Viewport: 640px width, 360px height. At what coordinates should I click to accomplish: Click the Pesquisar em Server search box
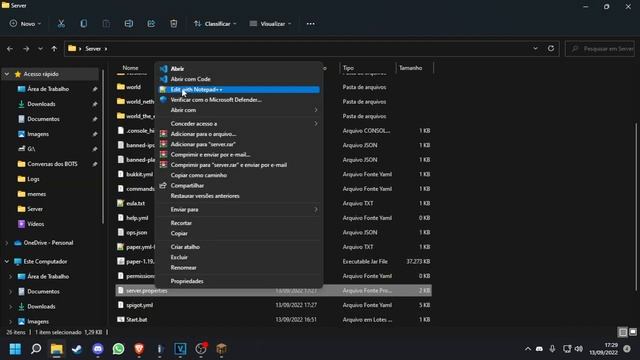tap(600, 49)
